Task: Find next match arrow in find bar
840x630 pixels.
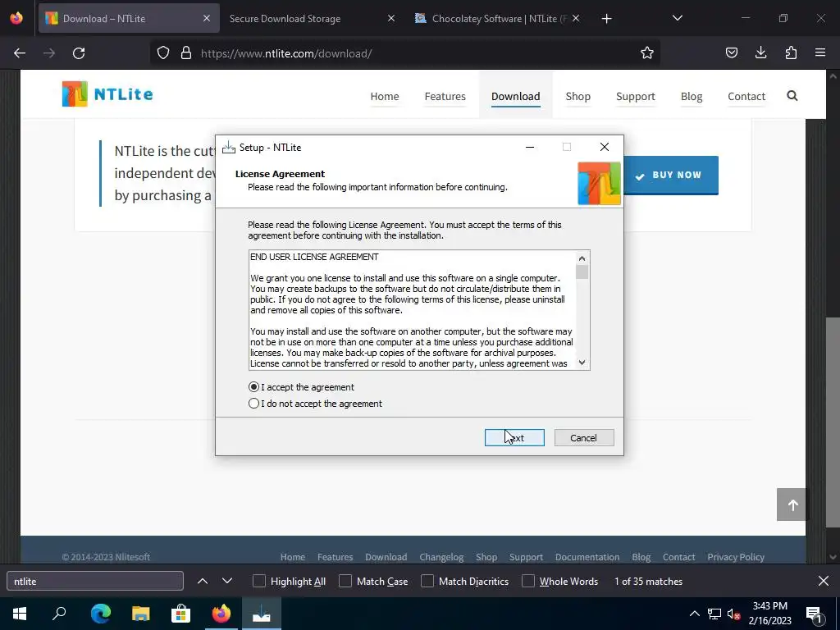Action: [227, 582]
